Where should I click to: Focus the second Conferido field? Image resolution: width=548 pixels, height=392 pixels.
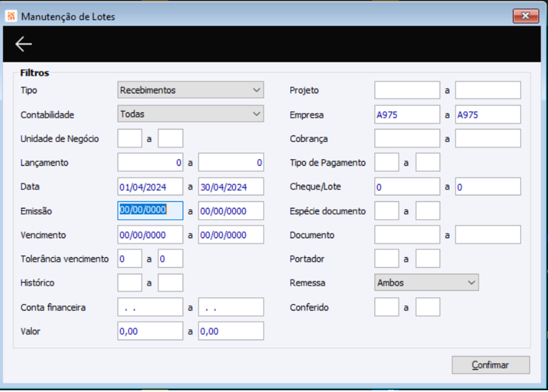click(x=428, y=307)
